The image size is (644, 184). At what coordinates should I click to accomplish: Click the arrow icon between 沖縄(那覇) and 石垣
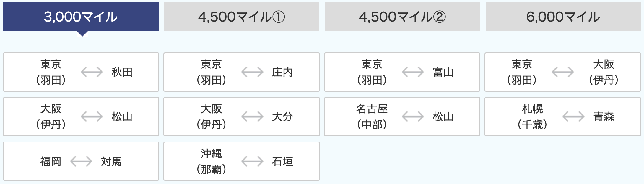click(252, 161)
